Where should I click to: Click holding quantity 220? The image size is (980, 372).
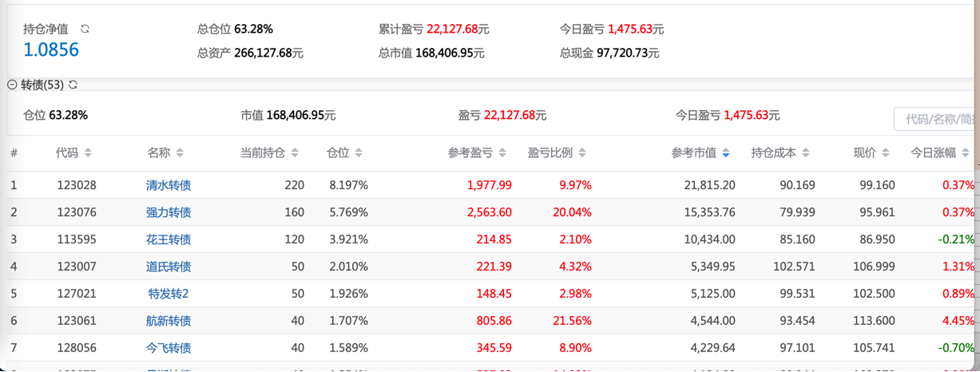coord(294,185)
